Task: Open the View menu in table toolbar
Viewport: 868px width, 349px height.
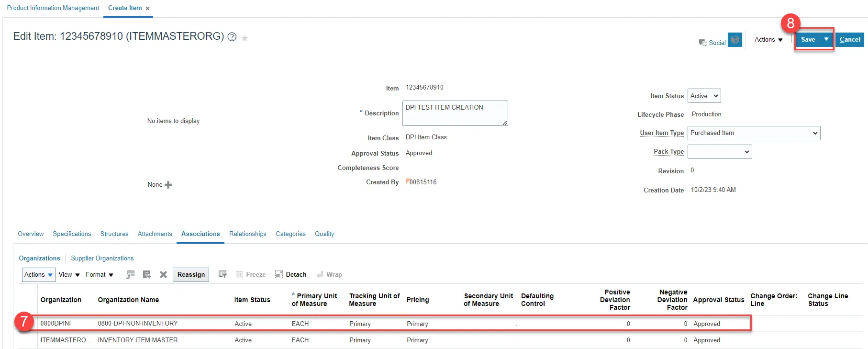Action: (x=69, y=274)
